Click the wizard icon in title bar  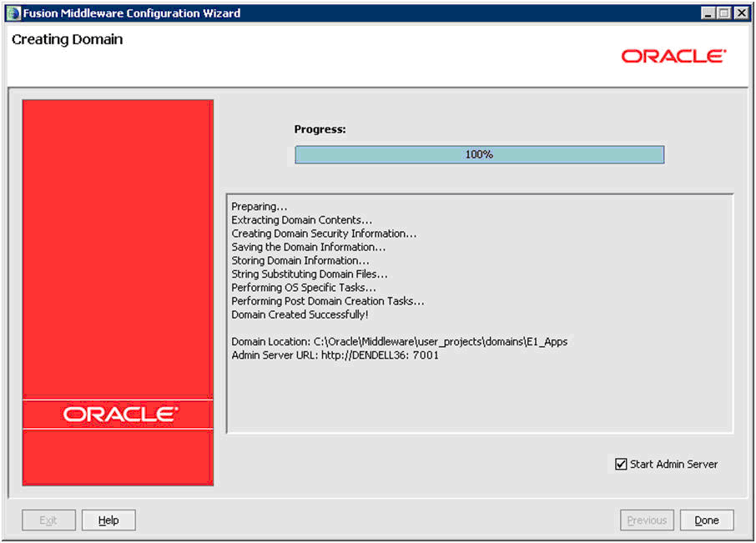[x=14, y=13]
